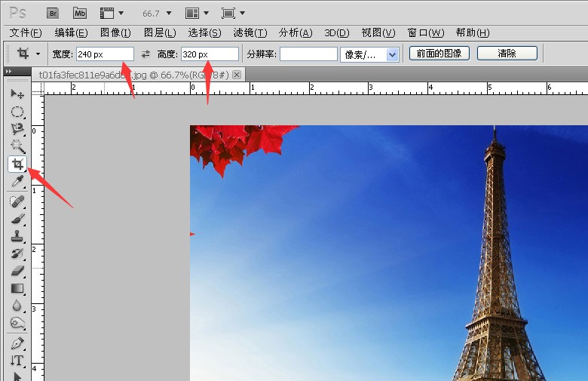Click the 清除 button
The image size is (588, 381).
(x=507, y=54)
